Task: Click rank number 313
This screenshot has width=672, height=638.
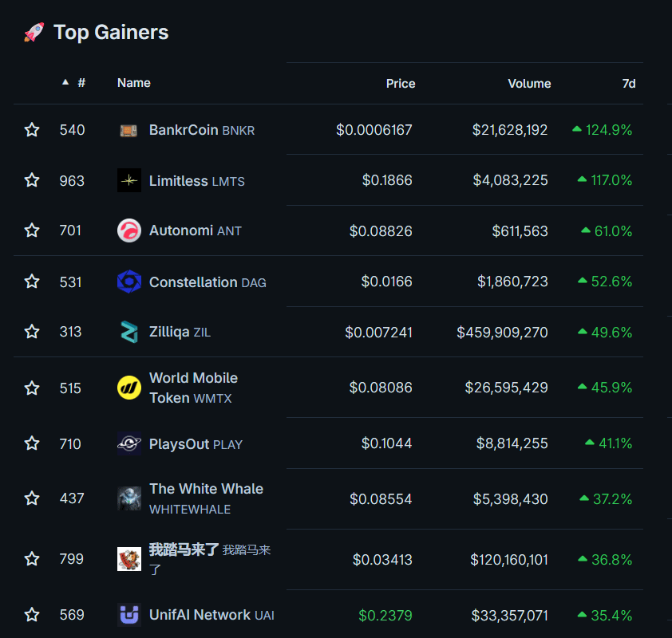Action: coord(70,332)
